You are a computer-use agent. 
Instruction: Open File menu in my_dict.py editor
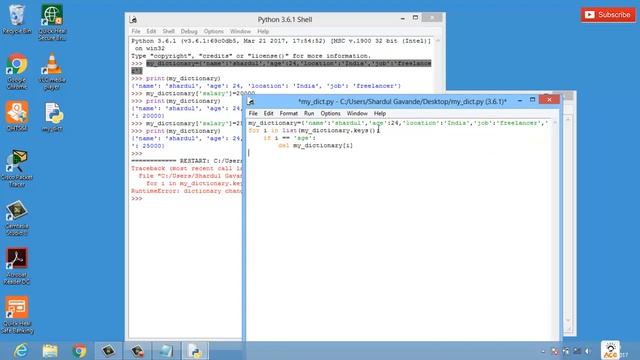pos(253,113)
